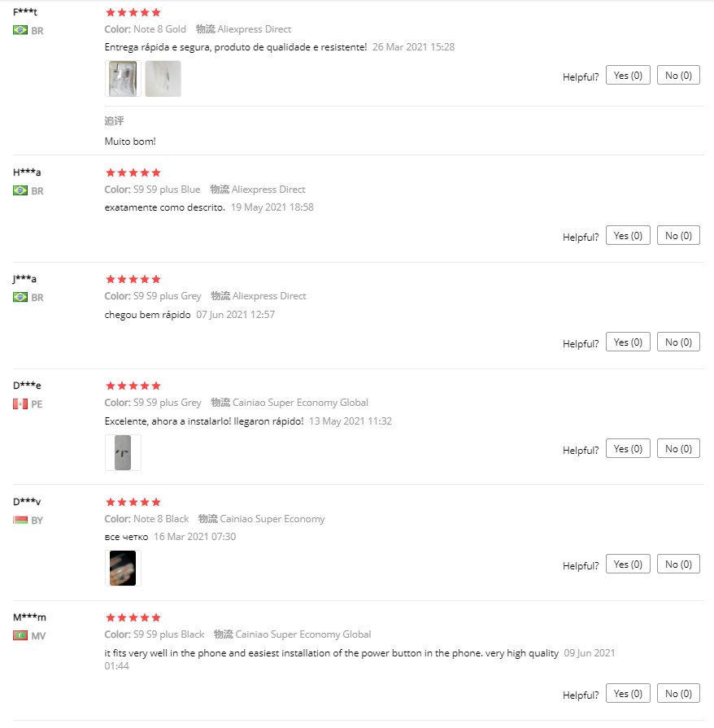714x728 pixels.
Task: Vote Yes on J***a's review
Action: click(x=628, y=342)
